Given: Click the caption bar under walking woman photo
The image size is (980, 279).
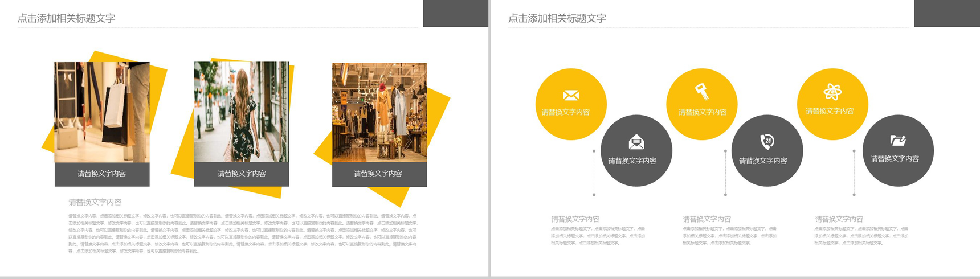Looking at the screenshot, I should point(242,174).
